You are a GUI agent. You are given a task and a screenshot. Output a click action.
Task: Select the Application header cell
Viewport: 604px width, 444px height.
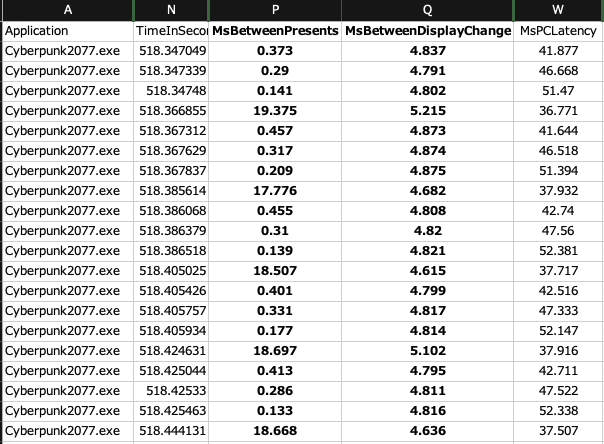66,32
